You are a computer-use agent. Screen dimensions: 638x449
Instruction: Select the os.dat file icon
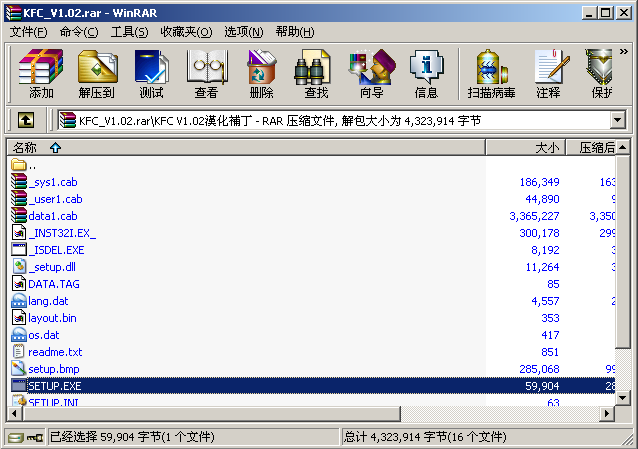[x=19, y=335]
